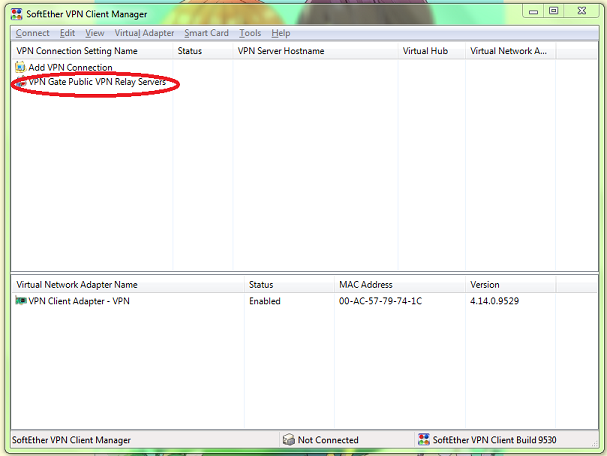Minimize the SoftEther VPN Client Manager window

pyautogui.click(x=533, y=11)
